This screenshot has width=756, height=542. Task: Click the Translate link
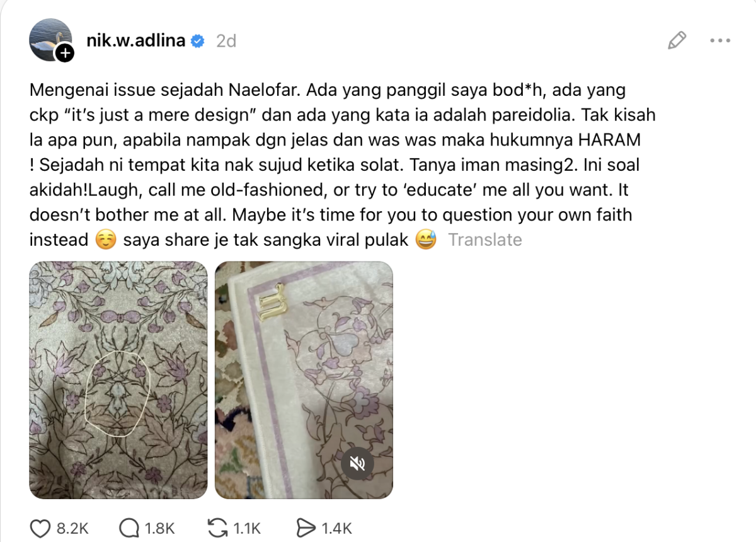tap(485, 240)
